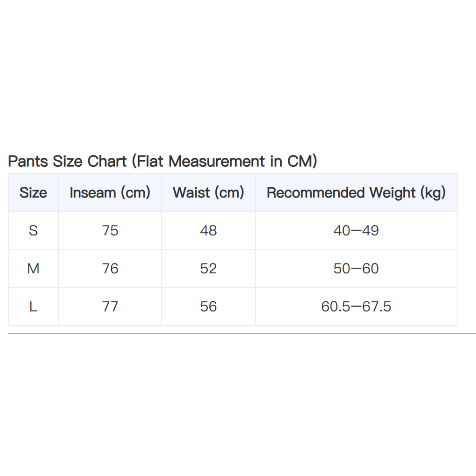
Task: Click the inseam value 77
Action: pyautogui.click(x=110, y=306)
